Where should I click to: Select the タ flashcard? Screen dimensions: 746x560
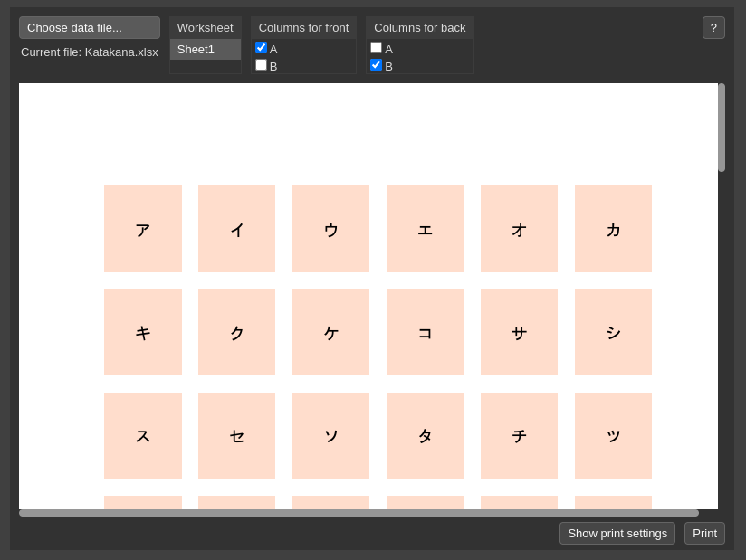coord(425,435)
